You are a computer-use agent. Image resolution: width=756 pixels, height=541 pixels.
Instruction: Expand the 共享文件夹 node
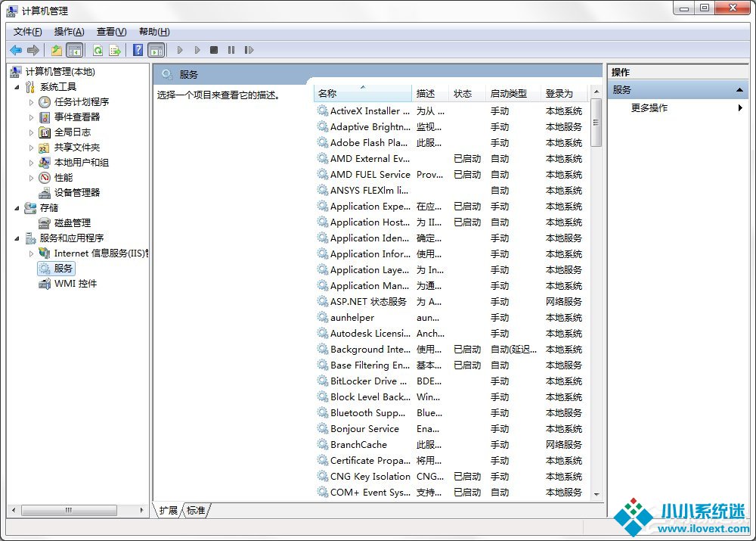(31, 148)
